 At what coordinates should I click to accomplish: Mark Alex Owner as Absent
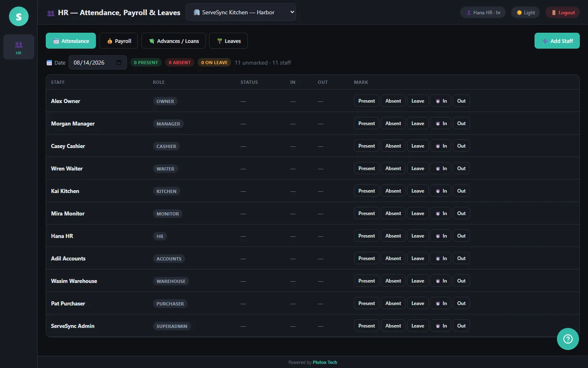click(393, 101)
